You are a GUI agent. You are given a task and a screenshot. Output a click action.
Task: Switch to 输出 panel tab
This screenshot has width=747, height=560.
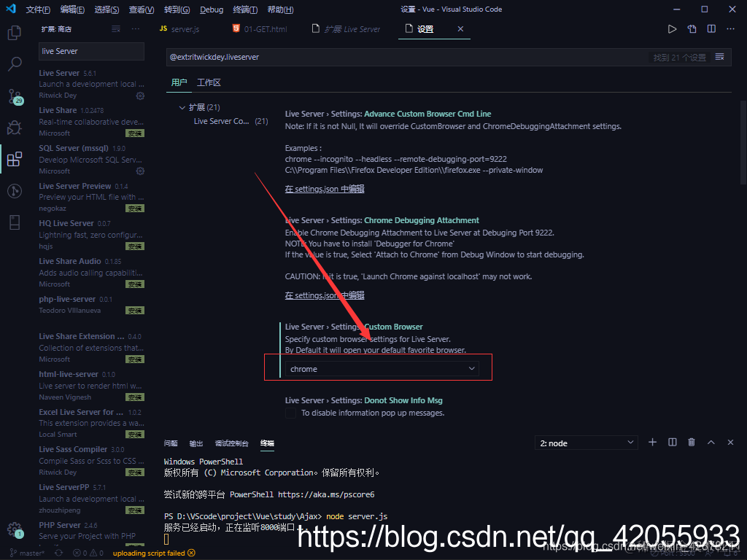[x=196, y=443]
